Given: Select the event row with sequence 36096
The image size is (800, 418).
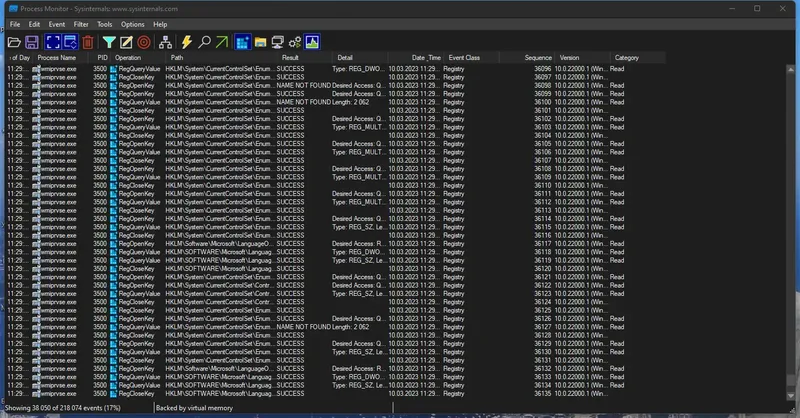Looking at the screenshot, I should 336,69.
